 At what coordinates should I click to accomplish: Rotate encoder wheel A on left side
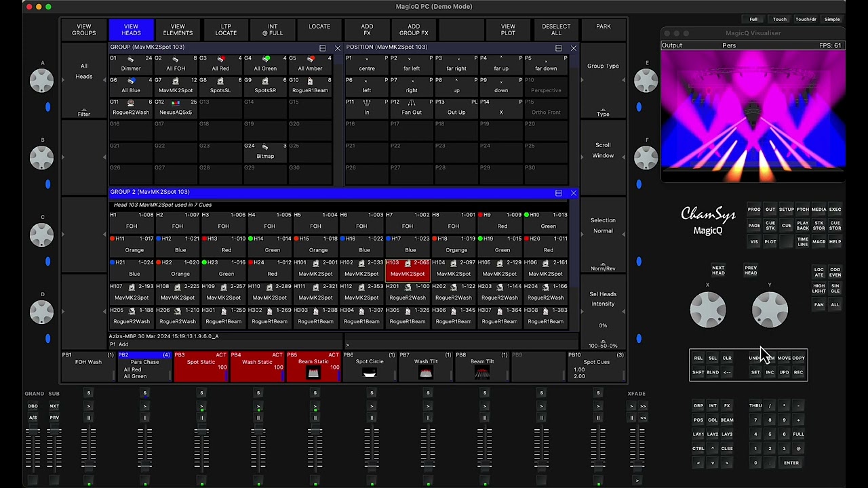[x=42, y=81]
